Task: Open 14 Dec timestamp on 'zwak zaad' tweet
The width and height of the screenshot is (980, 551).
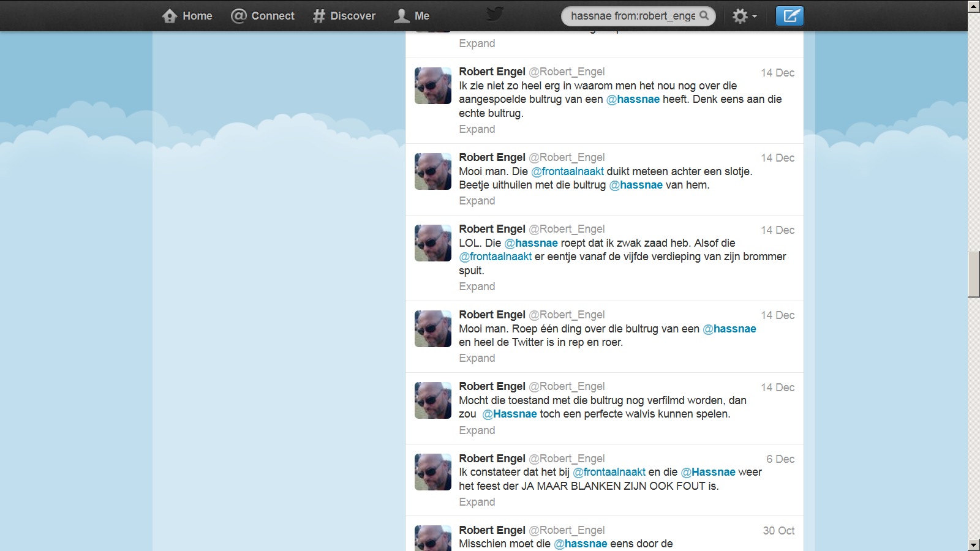Action: (x=778, y=230)
